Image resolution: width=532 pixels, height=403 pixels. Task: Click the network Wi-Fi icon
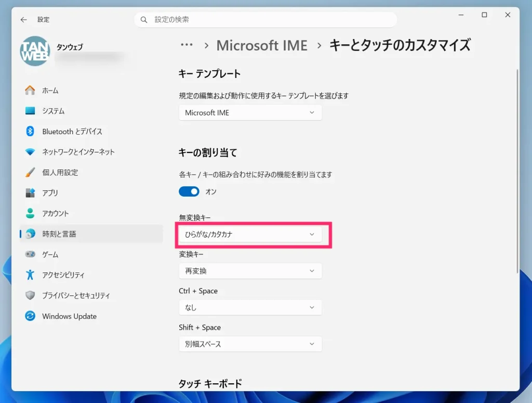30,152
